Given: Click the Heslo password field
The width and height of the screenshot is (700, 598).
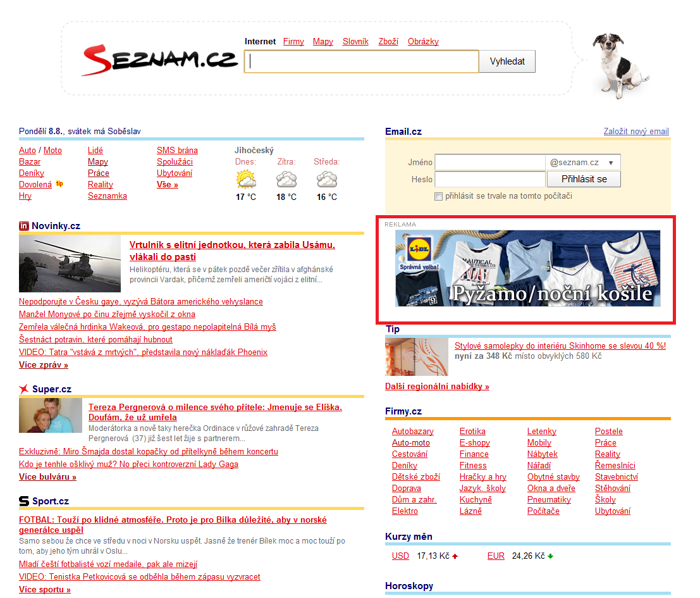Looking at the screenshot, I should (x=489, y=179).
